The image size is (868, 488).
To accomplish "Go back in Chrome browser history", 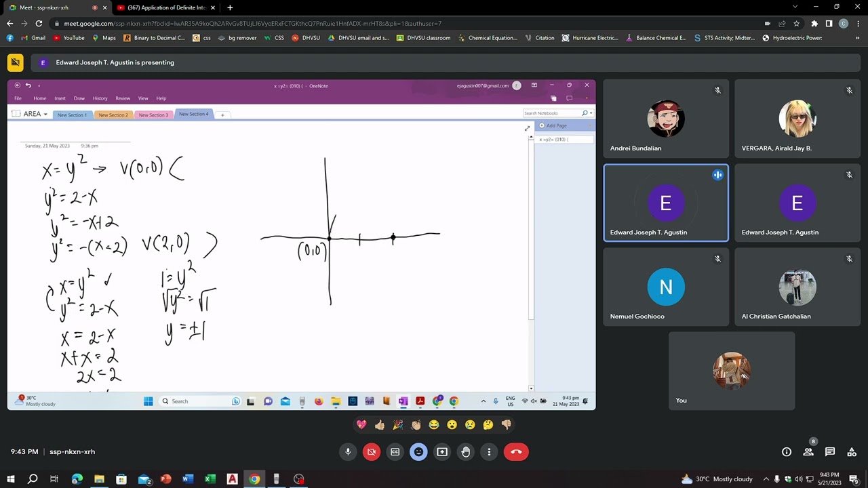I will click(x=9, y=23).
